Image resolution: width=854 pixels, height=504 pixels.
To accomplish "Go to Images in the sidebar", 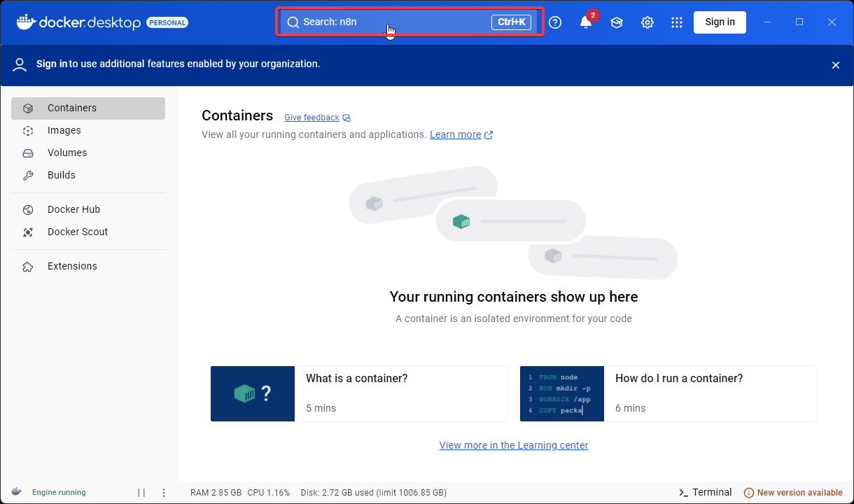I will click(x=88, y=131).
